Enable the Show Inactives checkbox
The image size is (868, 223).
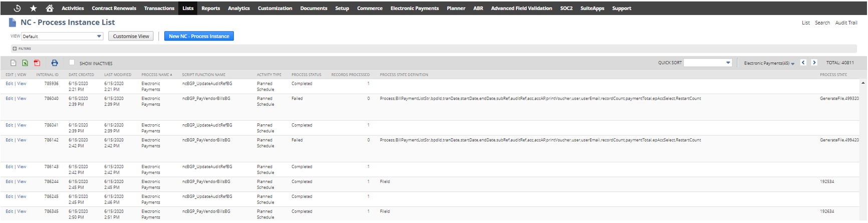click(72, 63)
